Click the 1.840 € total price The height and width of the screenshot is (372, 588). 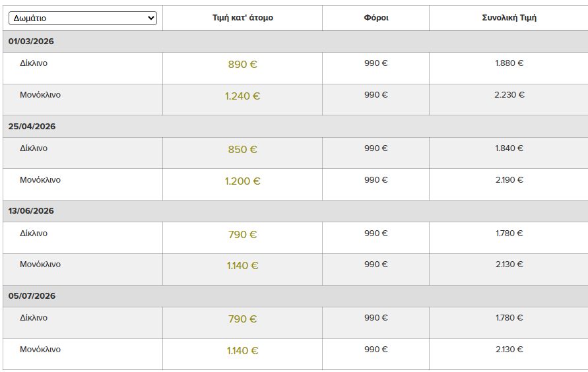509,148
